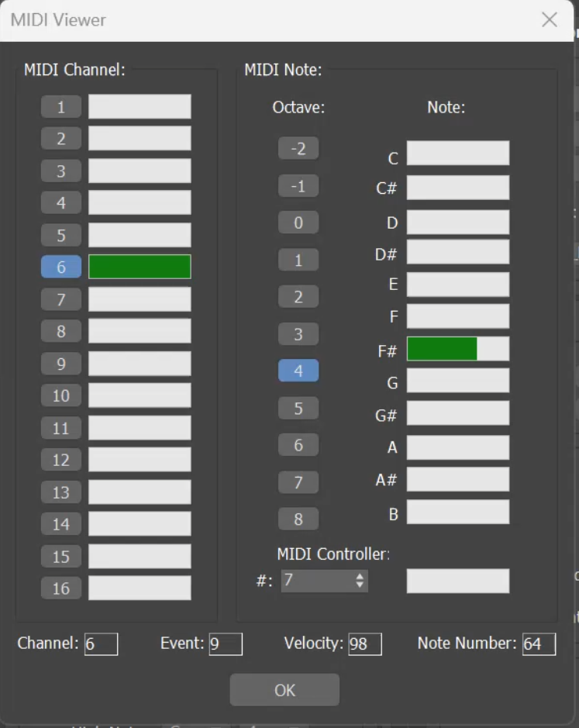
Task: Click the Note Number value field
Action: (538, 644)
